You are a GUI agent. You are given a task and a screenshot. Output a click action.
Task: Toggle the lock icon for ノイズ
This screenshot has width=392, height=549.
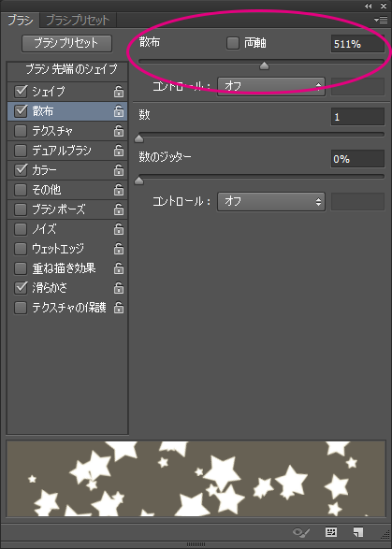coord(119,229)
